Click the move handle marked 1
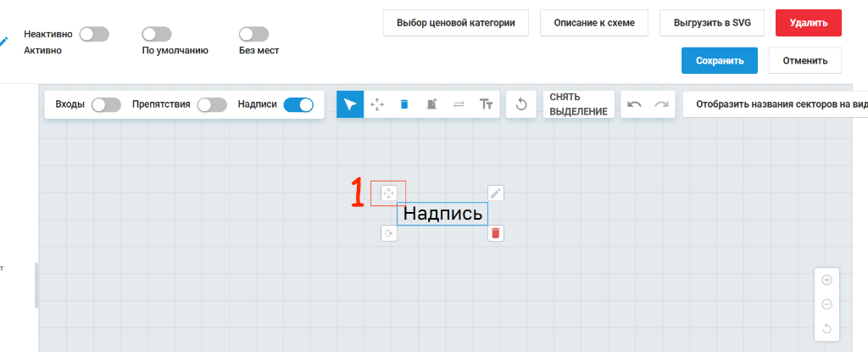The height and width of the screenshot is (352, 868). 388,193
